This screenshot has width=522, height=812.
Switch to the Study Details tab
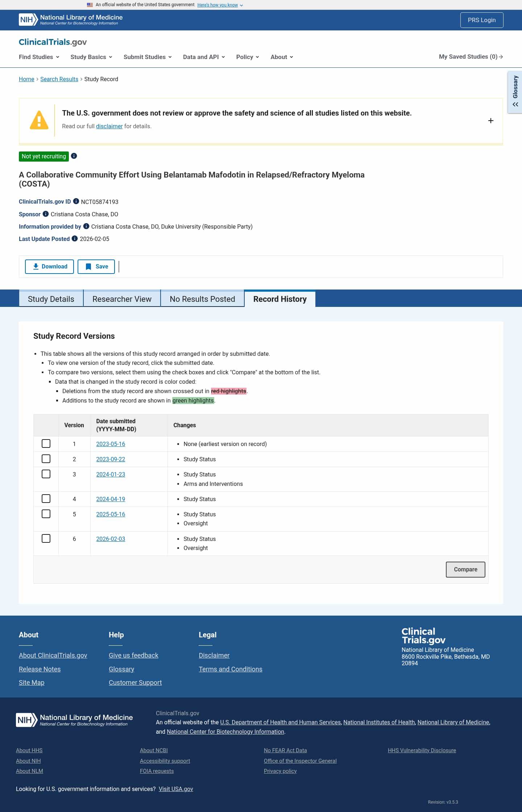coord(51,299)
